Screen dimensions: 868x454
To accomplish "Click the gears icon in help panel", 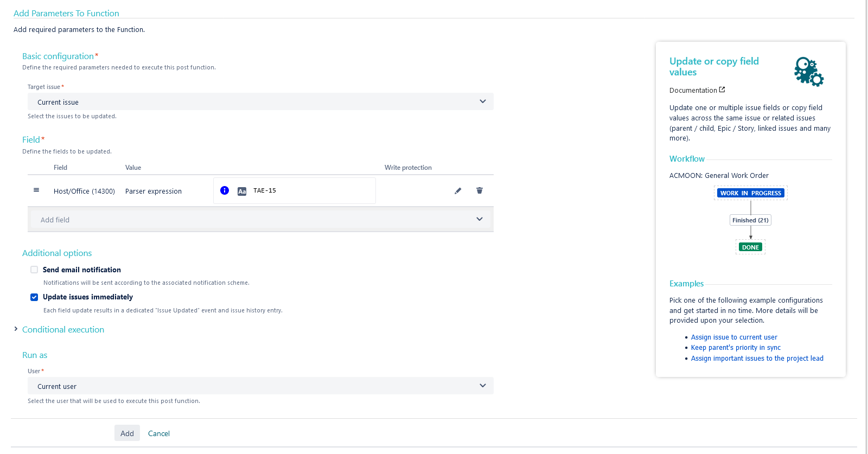I will [x=809, y=72].
